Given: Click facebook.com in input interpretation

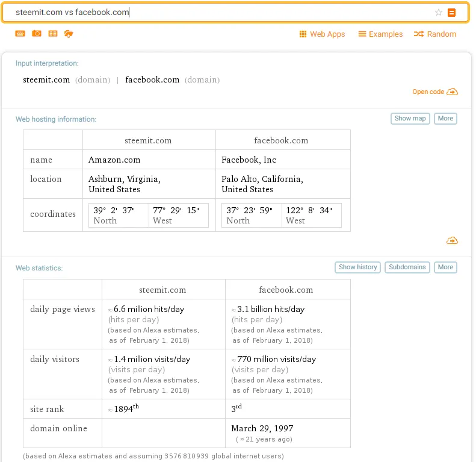Looking at the screenshot, I should click(152, 80).
